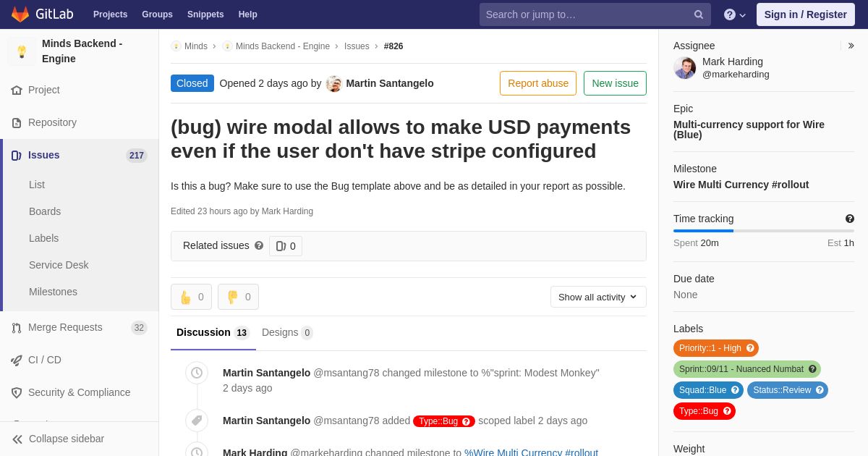Open Boards under Issues
868x456 pixels.
point(45,211)
